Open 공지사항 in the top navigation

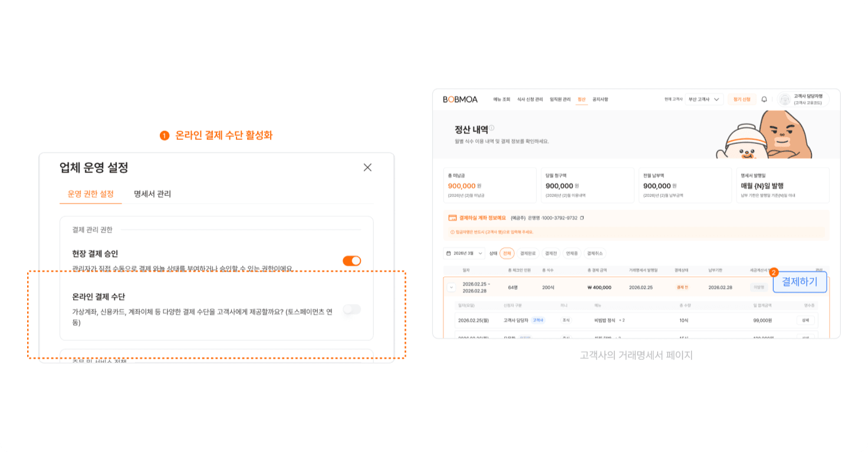pyautogui.click(x=600, y=99)
